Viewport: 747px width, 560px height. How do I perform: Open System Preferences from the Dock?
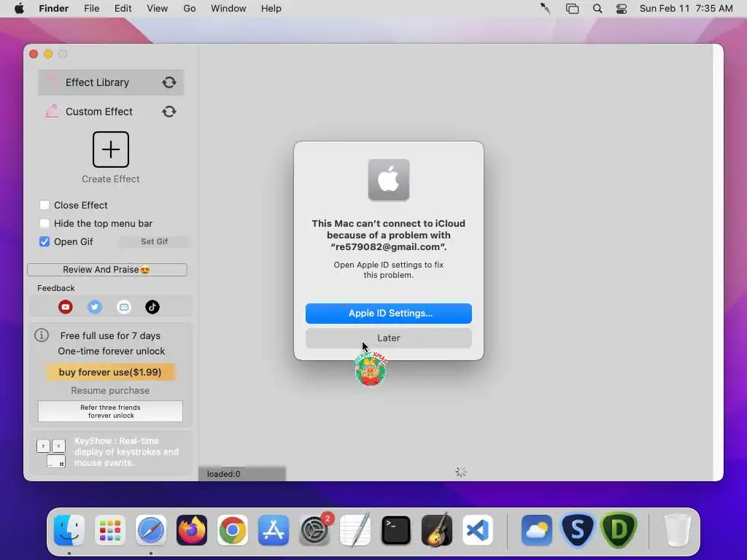pyautogui.click(x=314, y=530)
